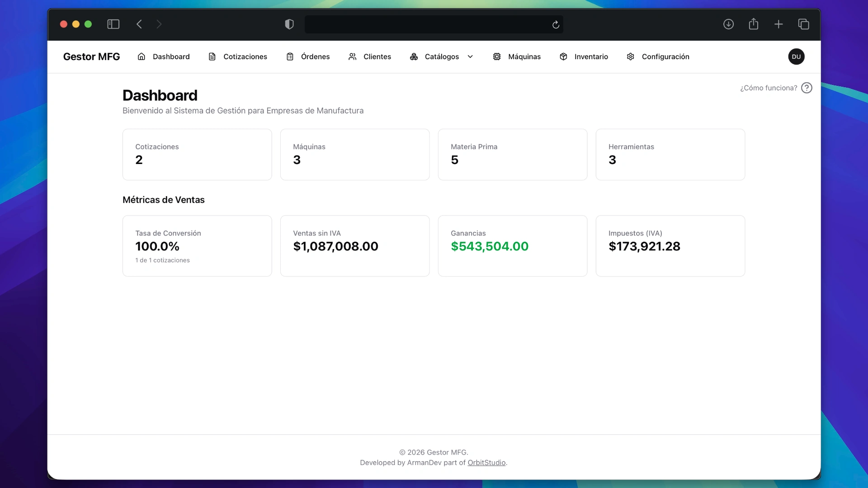Viewport: 868px width, 488px height.
Task: Reload the page with refresh icon
Action: pyautogui.click(x=556, y=24)
